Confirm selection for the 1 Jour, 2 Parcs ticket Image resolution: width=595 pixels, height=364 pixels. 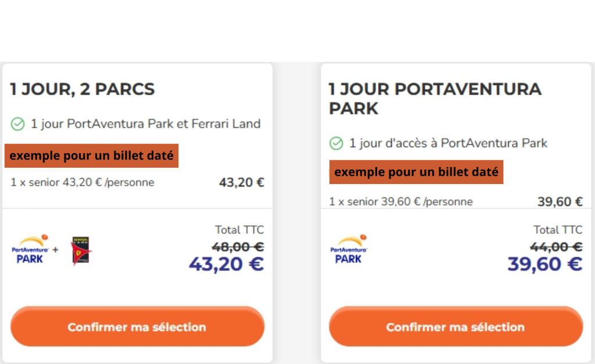(137, 327)
